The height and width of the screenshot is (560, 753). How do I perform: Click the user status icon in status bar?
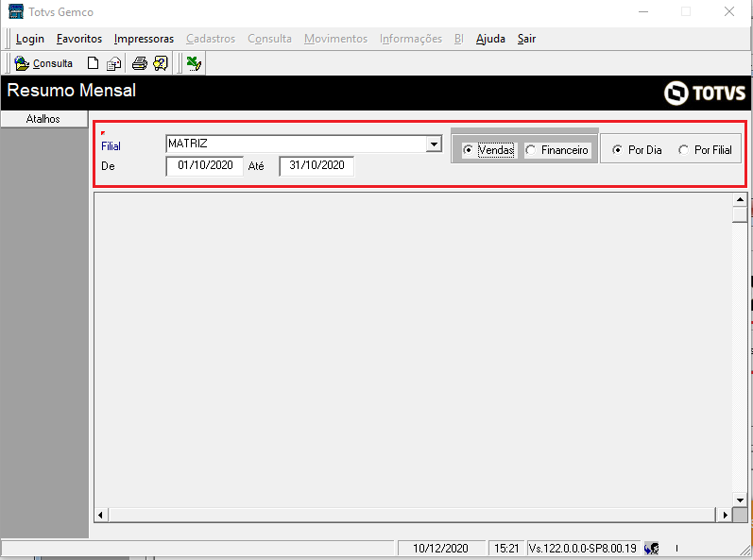651,548
